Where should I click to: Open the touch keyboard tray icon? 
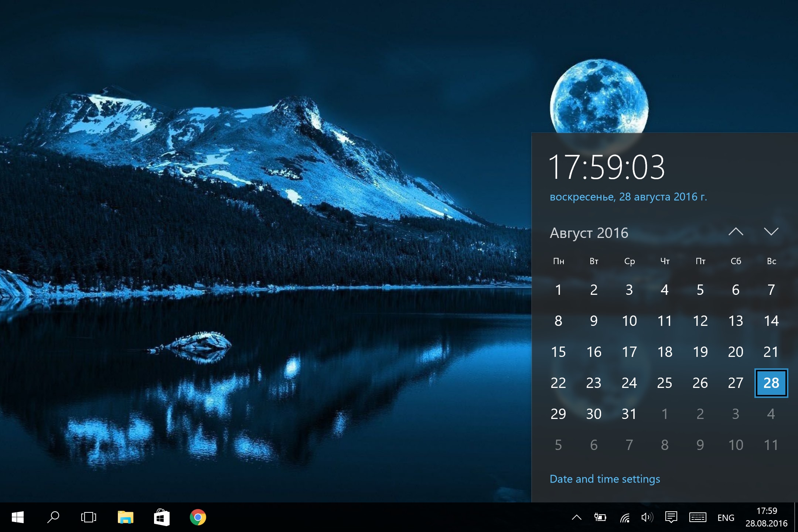698,518
